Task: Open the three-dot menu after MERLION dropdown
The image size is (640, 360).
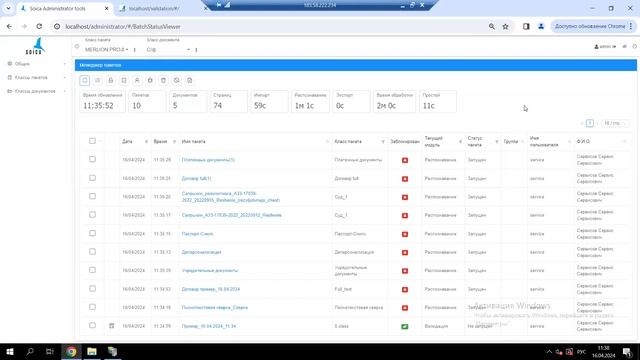Action: coord(135,50)
